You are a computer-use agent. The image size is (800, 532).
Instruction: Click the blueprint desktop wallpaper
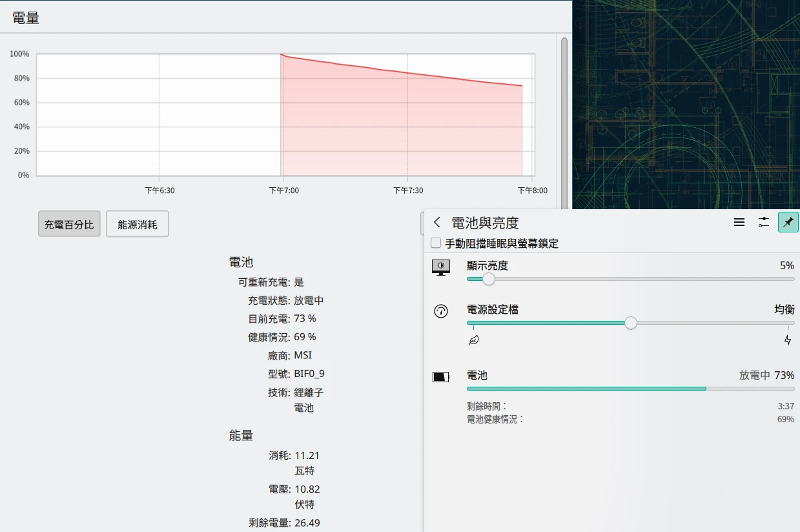[x=684, y=103]
